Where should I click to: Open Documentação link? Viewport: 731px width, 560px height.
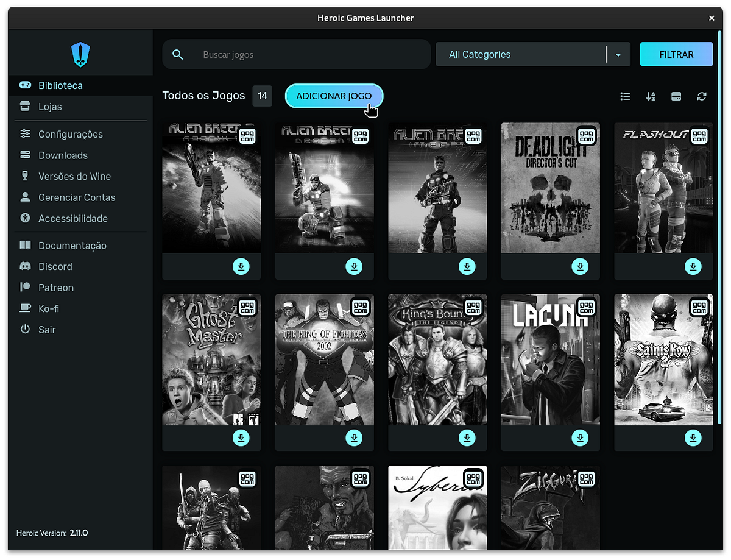tap(80, 246)
